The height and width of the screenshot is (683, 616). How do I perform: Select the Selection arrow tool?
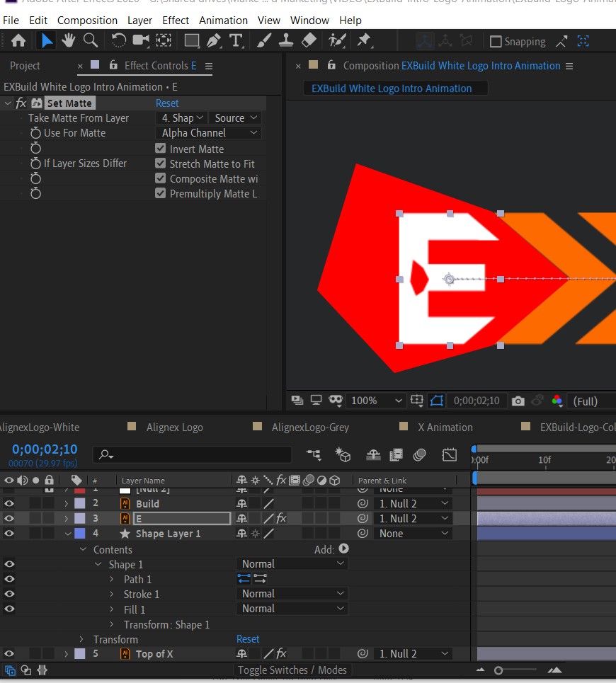pos(46,41)
